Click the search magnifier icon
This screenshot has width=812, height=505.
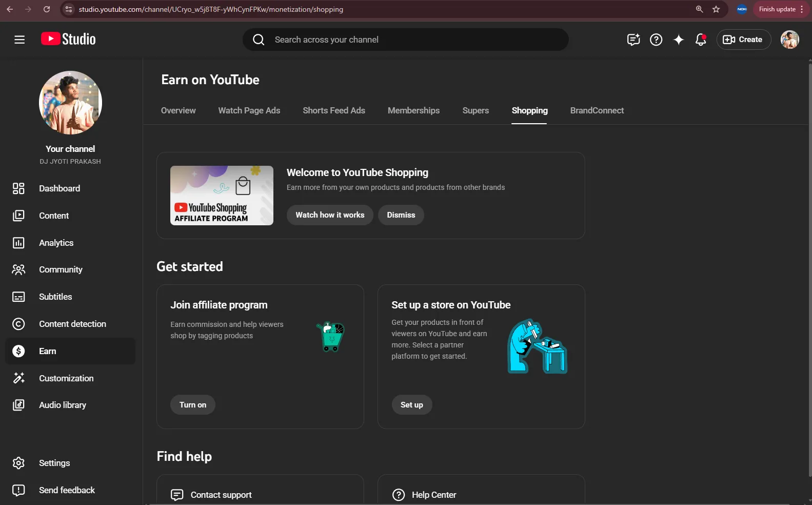pyautogui.click(x=259, y=40)
